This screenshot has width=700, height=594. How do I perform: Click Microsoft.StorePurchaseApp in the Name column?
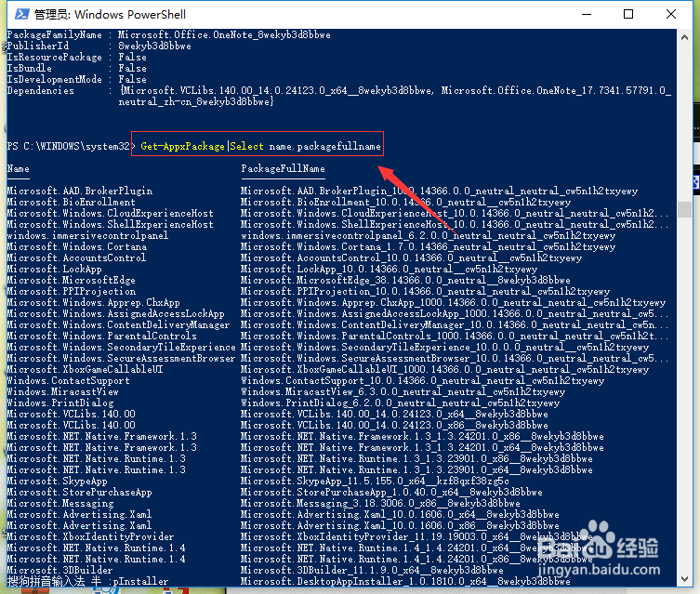(x=79, y=493)
